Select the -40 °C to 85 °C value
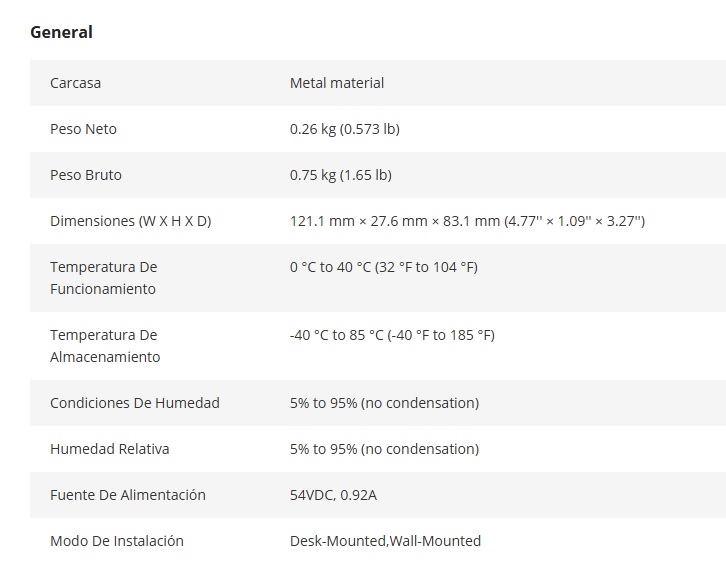 coord(392,335)
